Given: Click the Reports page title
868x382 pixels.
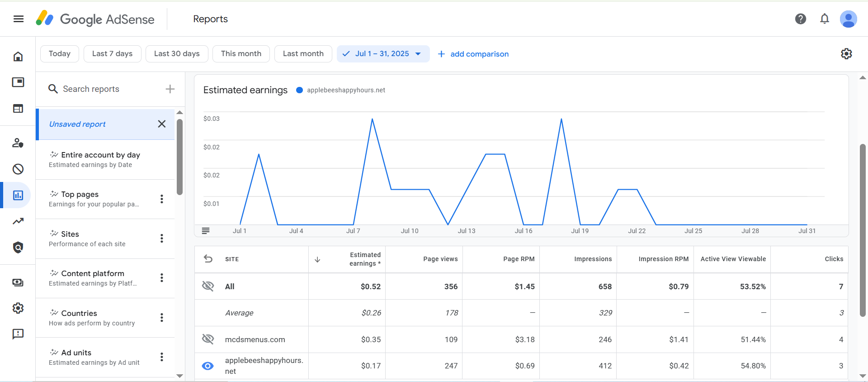Looking at the screenshot, I should tap(210, 19).
